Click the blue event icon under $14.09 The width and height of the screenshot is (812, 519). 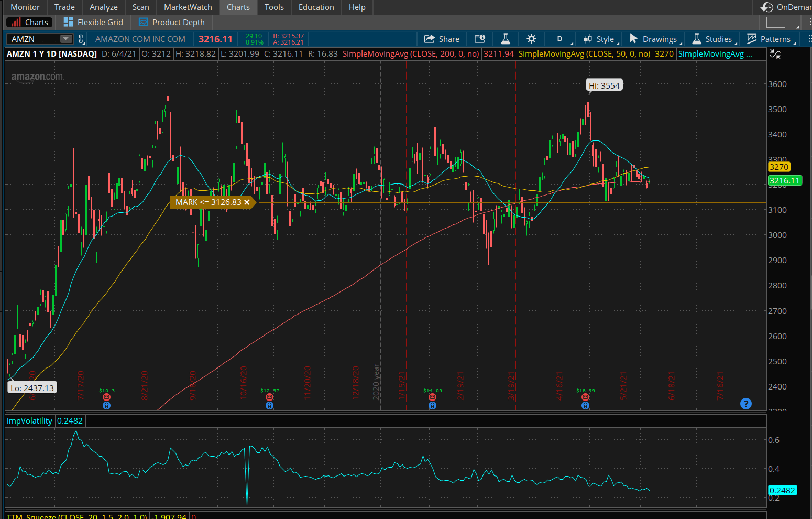432,405
